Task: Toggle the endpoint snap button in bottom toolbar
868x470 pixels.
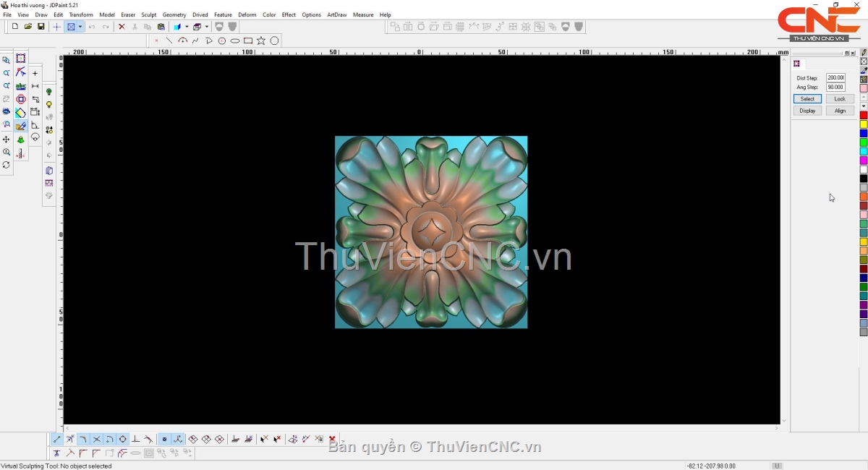Action: pos(57,440)
